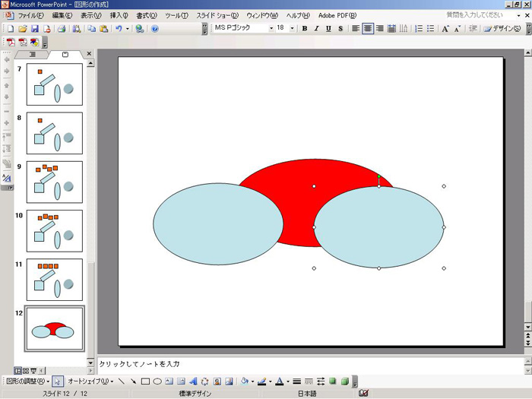Open the font size dropdown

(292, 29)
